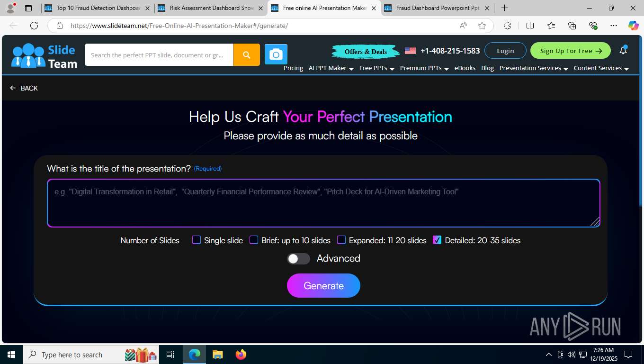The width and height of the screenshot is (644, 364).
Task: Switch to Risk Assessment Dashboard tab
Action: click(210, 8)
